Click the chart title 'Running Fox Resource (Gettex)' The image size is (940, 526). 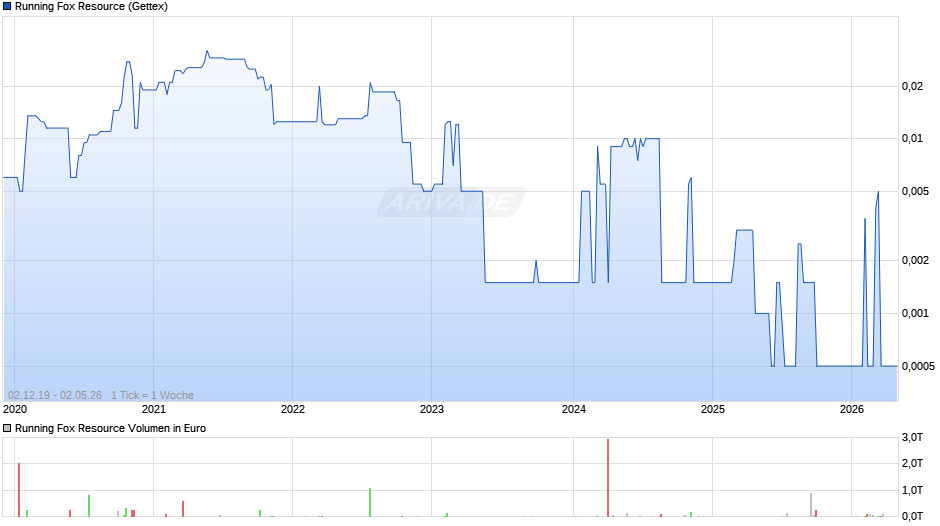click(91, 7)
